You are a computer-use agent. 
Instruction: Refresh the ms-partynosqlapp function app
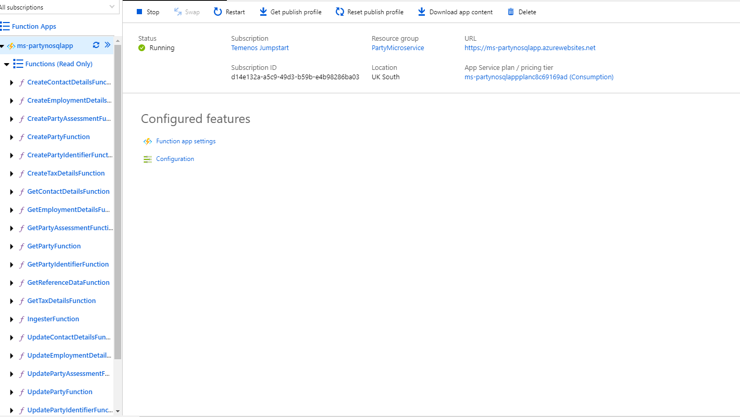[96, 45]
